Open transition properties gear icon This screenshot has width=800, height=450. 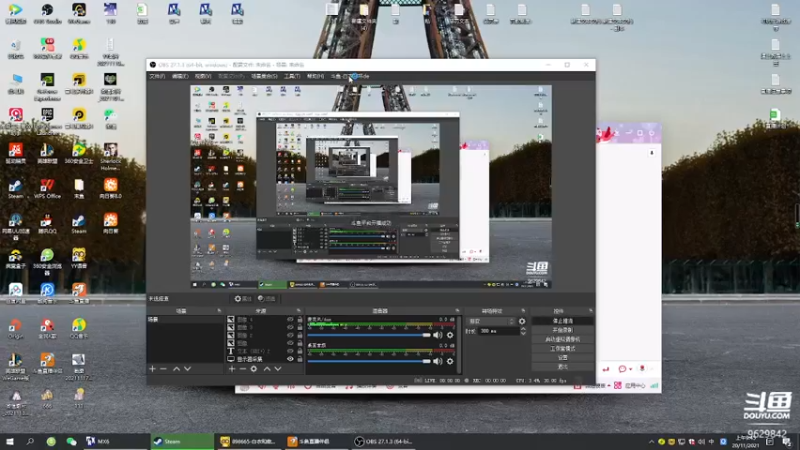[522, 321]
